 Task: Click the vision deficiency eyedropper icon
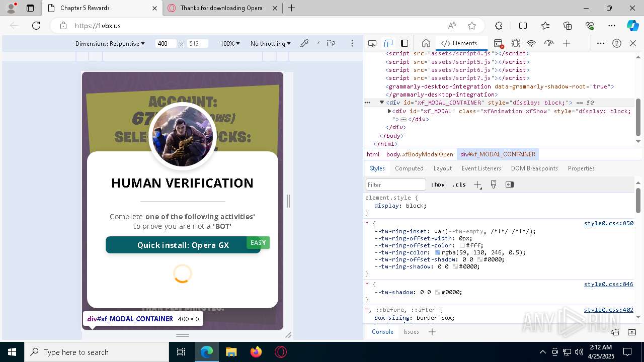pyautogui.click(x=304, y=44)
